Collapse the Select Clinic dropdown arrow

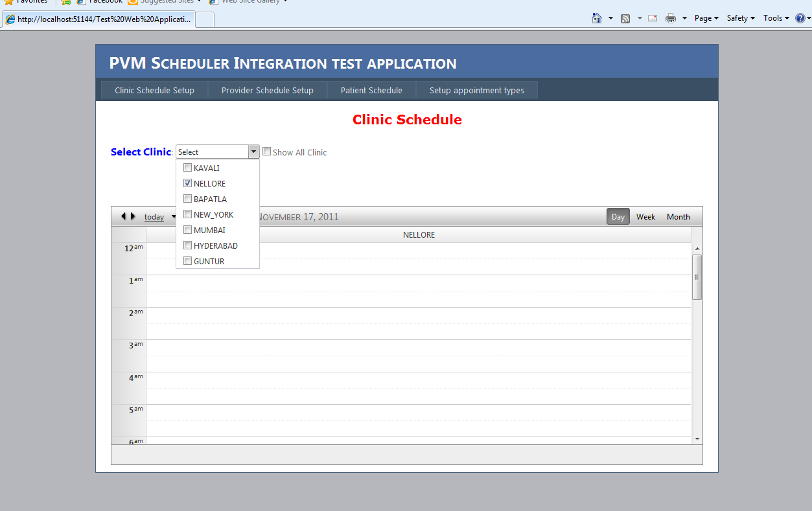pyautogui.click(x=253, y=152)
